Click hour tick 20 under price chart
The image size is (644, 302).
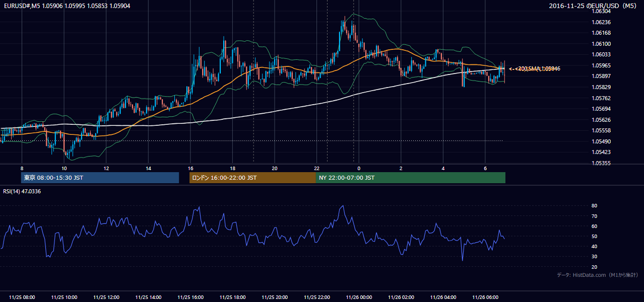275,168
